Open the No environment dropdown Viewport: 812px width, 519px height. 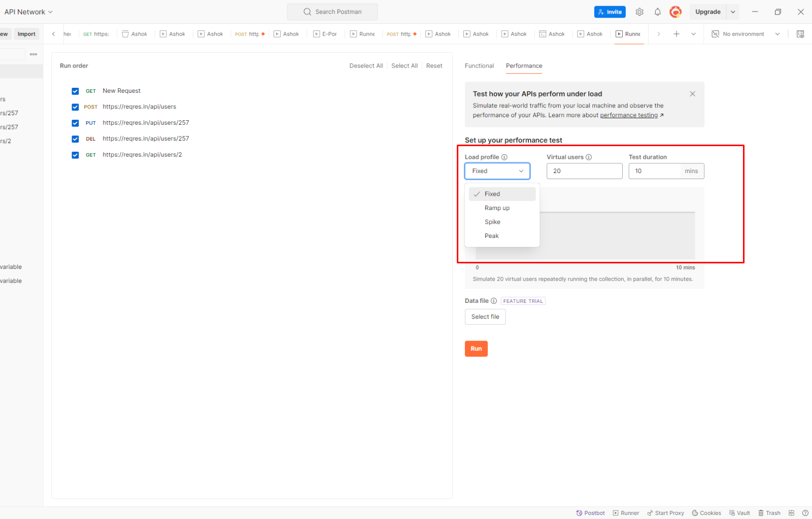[x=746, y=34]
